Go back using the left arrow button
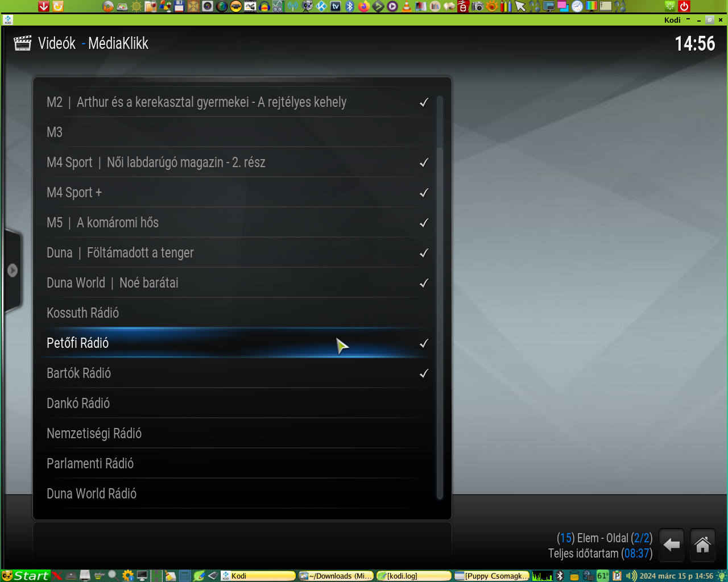Image resolution: width=728 pixels, height=582 pixels. click(671, 545)
